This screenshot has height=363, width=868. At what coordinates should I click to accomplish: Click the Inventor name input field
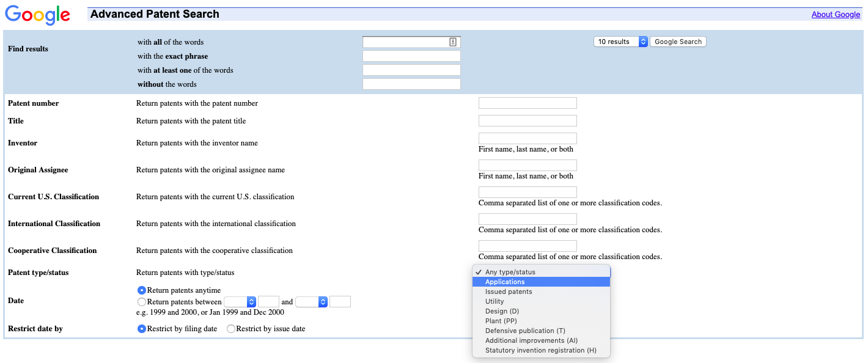pyautogui.click(x=528, y=139)
